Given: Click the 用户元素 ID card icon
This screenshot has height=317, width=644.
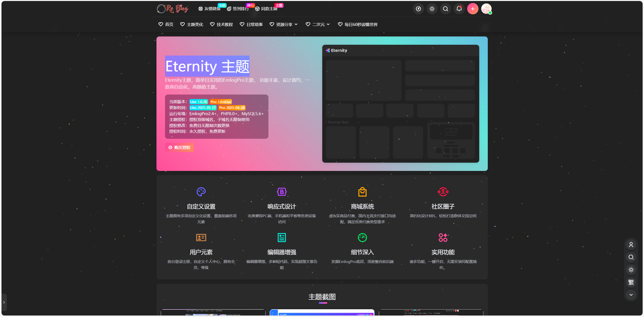Looking at the screenshot, I should coord(201,238).
